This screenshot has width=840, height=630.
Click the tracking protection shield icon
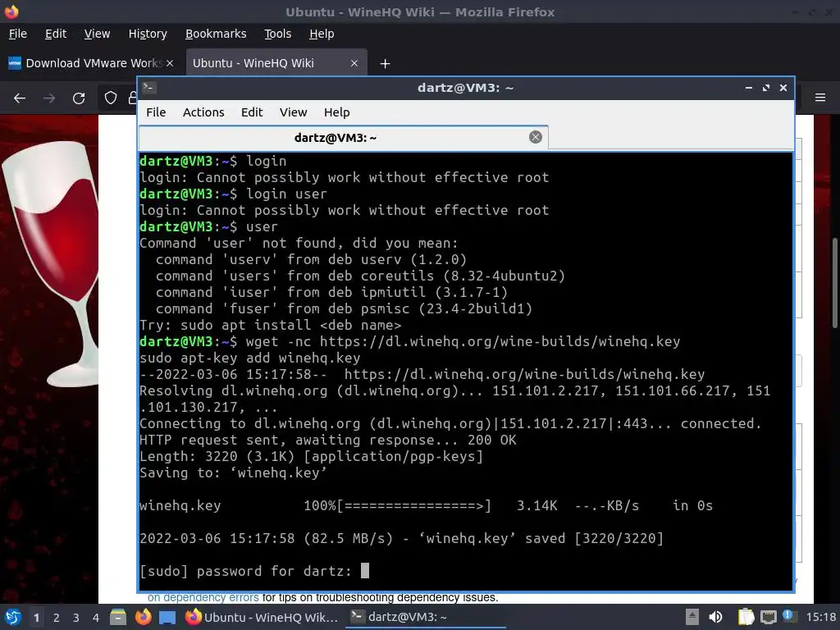click(x=111, y=98)
